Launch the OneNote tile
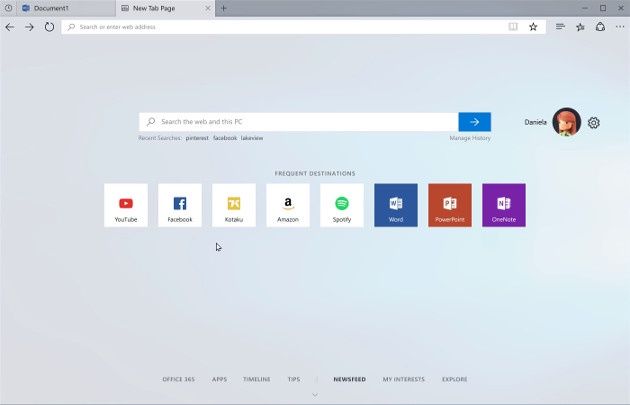Image resolution: width=630 pixels, height=405 pixels. (504, 205)
